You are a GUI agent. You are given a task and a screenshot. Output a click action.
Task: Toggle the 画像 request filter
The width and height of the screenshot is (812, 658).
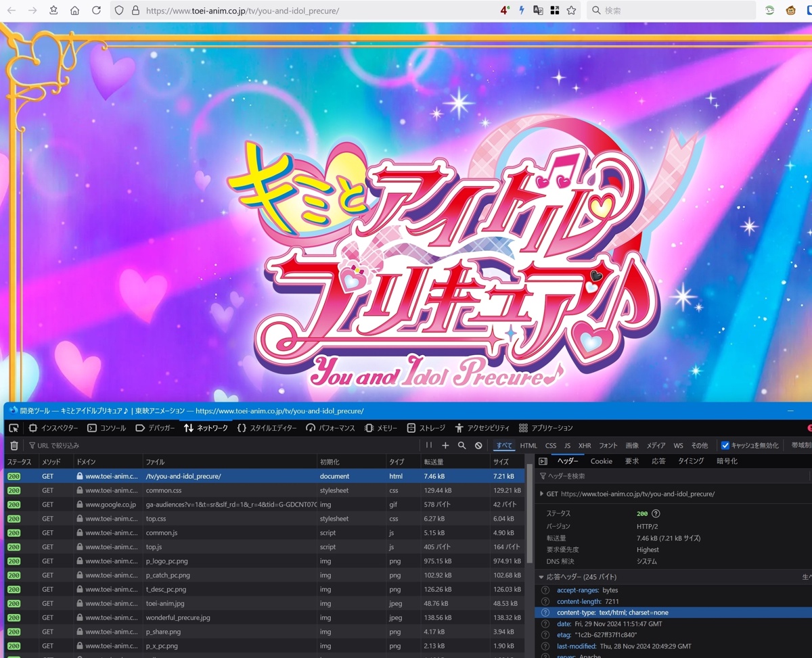pos(632,446)
